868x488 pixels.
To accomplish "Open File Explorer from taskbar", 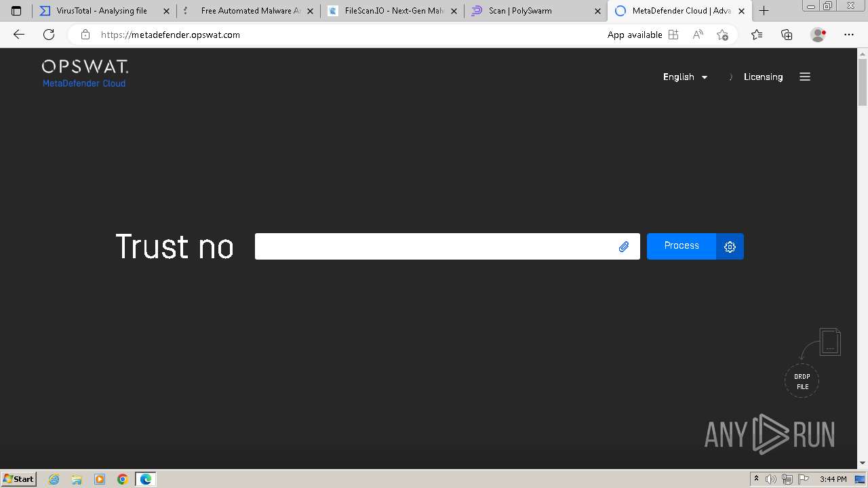I will point(77,479).
